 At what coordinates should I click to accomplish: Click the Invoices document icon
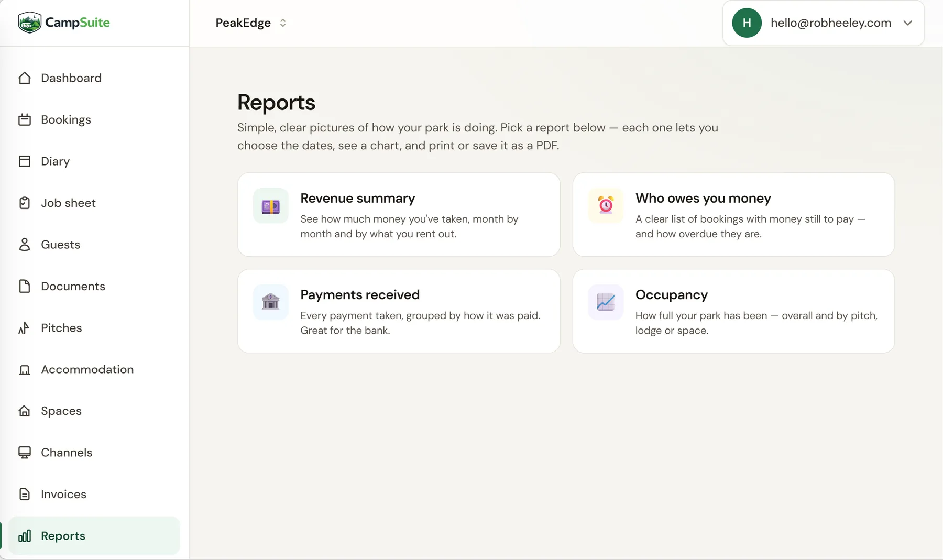pyautogui.click(x=25, y=494)
